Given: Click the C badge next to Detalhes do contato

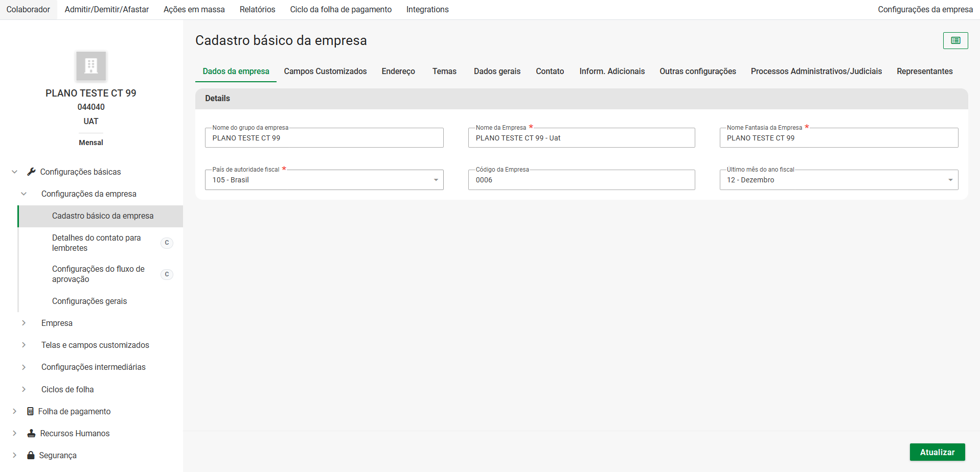Looking at the screenshot, I should click(167, 243).
